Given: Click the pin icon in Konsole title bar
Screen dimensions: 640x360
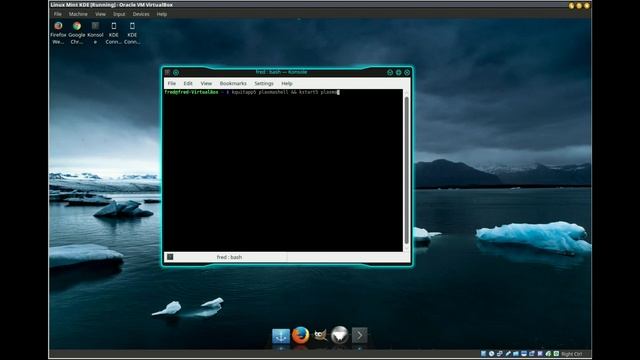Looking at the screenshot, I should tap(176, 72).
